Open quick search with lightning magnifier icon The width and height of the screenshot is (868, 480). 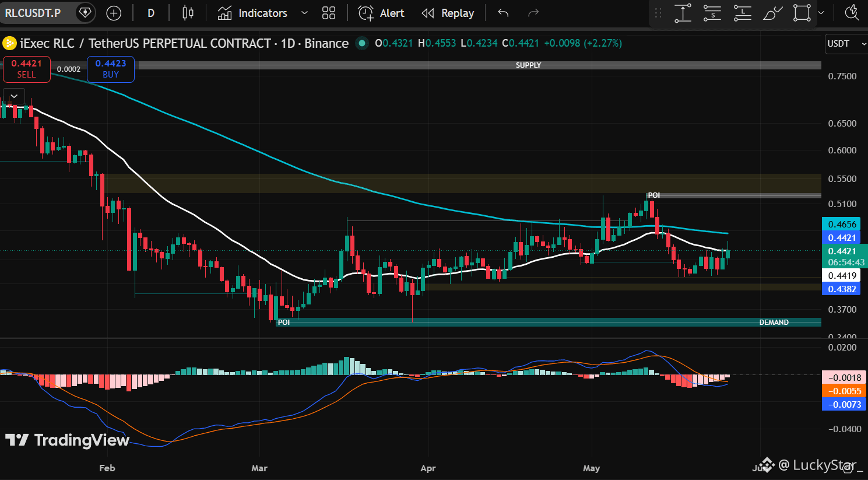(852, 13)
